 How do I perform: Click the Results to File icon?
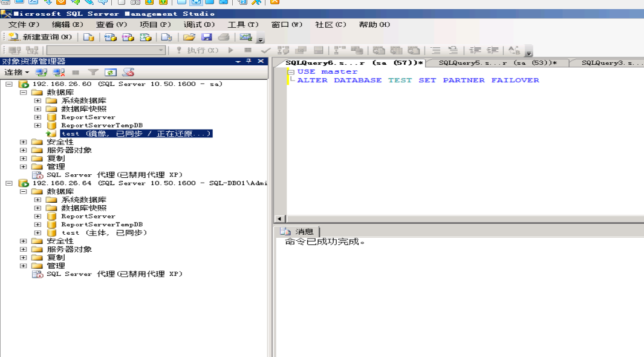pos(414,50)
